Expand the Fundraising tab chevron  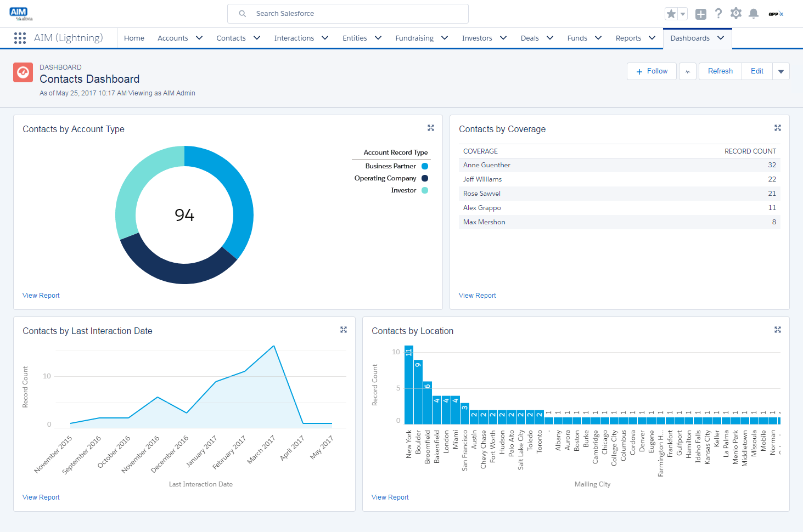click(445, 38)
